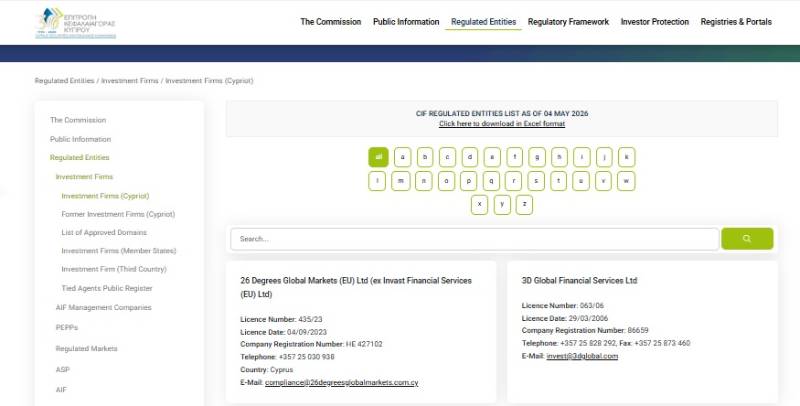The image size is (800, 406).
Task: Filter entities by letter j
Action: 604,157
